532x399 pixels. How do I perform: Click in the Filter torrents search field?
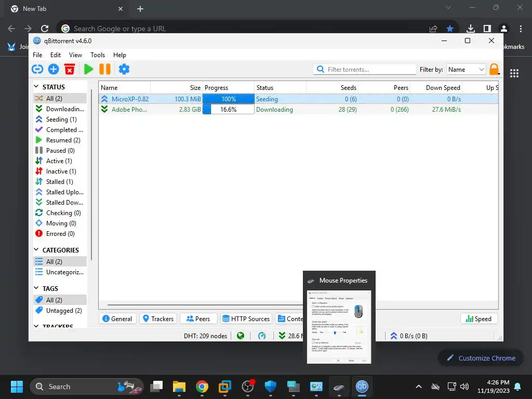pyautogui.click(x=365, y=69)
